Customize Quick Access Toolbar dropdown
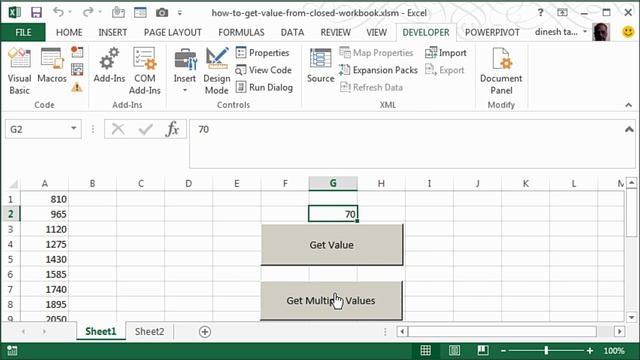Viewport: 640px width, 360px height. 180,13
